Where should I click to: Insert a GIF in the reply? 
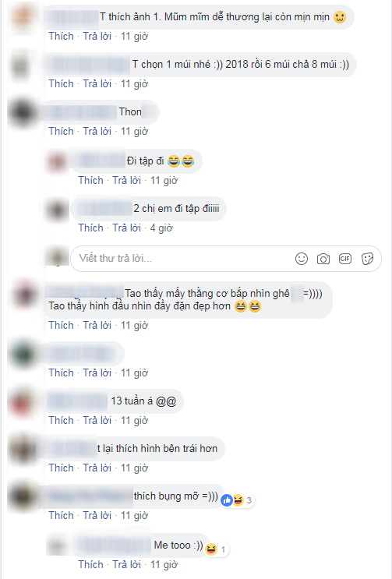pyautogui.click(x=345, y=259)
